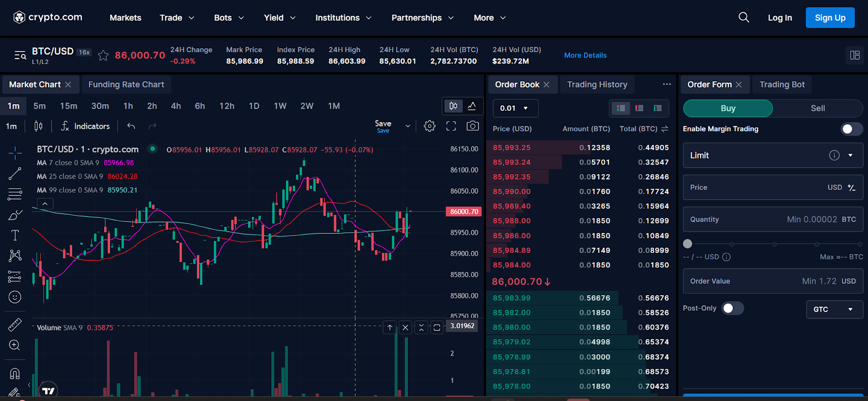Open the search magnifier icon
Image resolution: width=868 pixels, height=401 pixels.
pyautogui.click(x=744, y=17)
